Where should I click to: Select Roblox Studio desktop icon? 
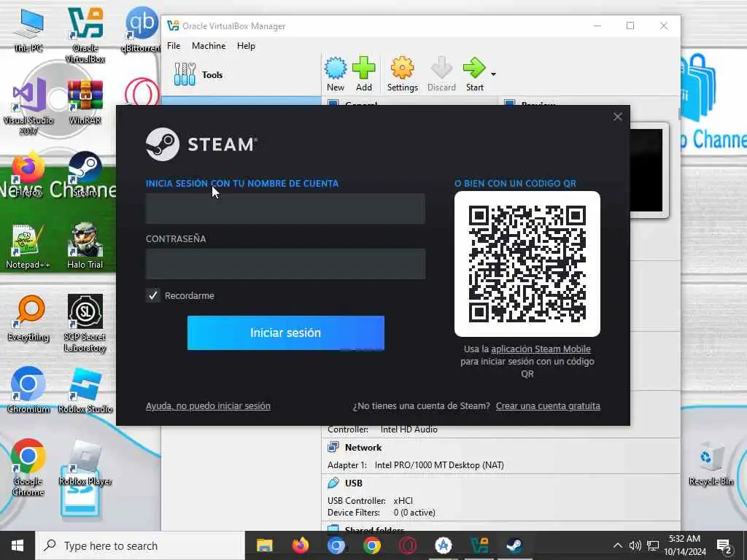coord(85,389)
